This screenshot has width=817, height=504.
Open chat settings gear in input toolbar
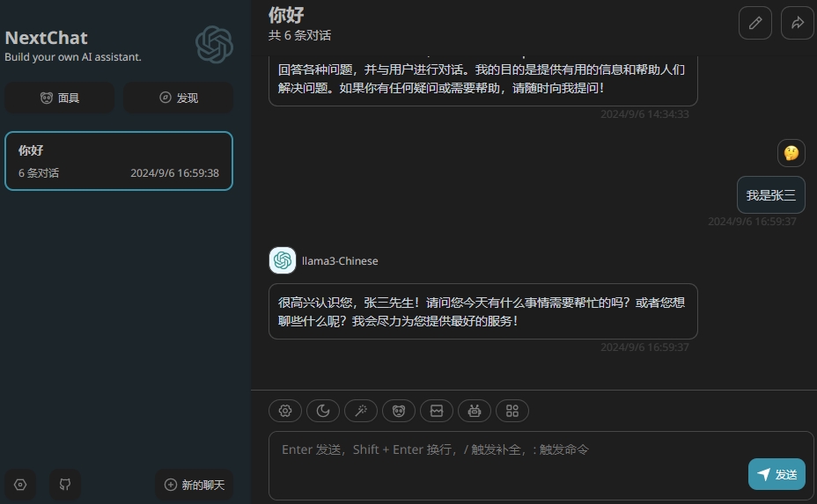pos(285,410)
